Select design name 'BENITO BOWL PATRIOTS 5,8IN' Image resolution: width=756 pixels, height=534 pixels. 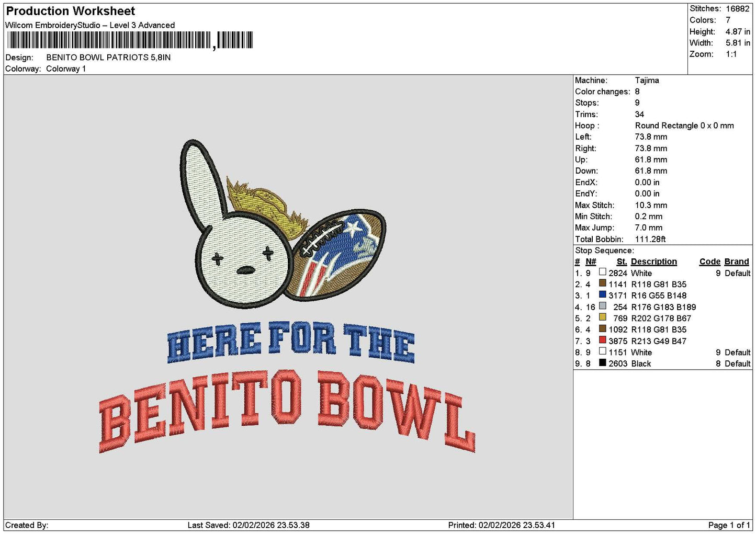coord(108,58)
